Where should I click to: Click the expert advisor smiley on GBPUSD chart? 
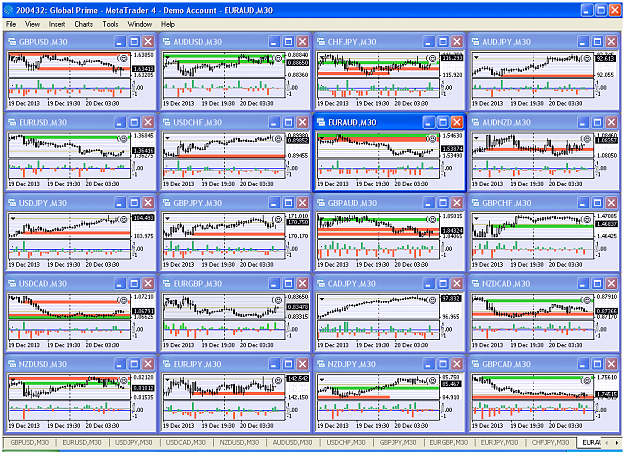[x=124, y=58]
